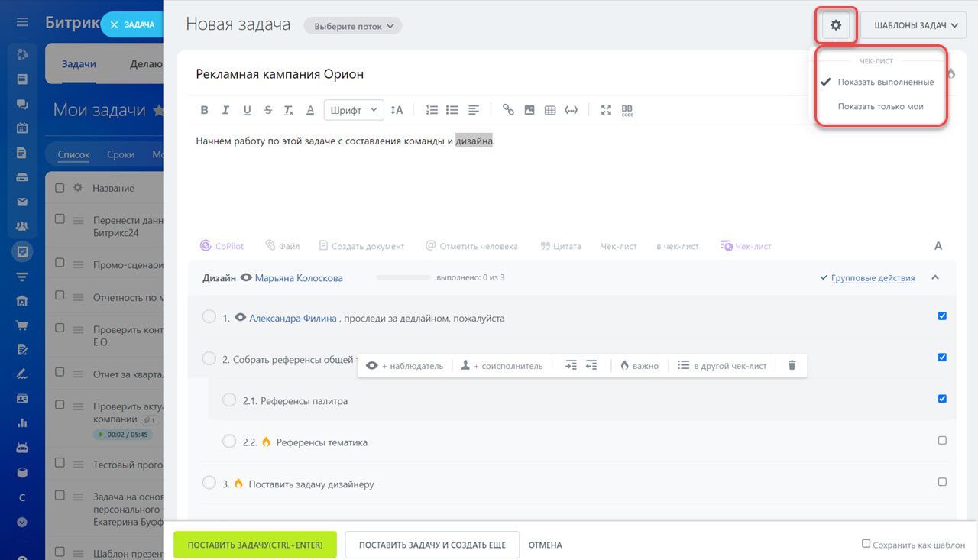Open the shopping cart icon in the left sidebar
The height and width of the screenshot is (560, 978).
click(x=22, y=325)
